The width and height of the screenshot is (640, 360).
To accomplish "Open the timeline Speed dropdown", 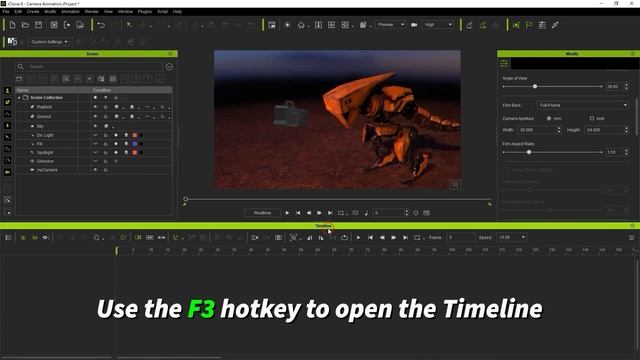I will 511,238.
